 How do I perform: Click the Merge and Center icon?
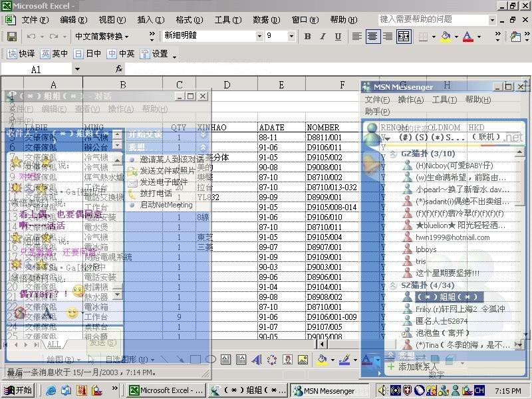(403, 37)
